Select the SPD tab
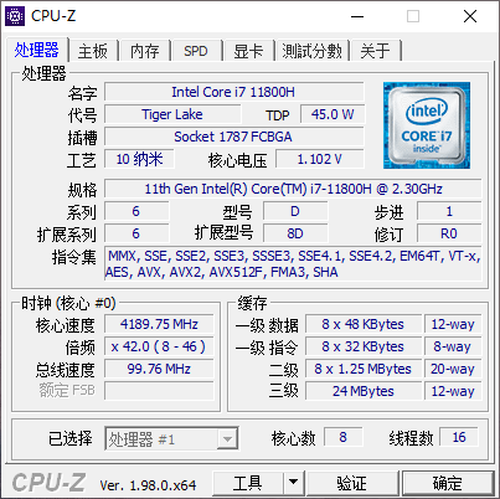The height and width of the screenshot is (499, 500). (x=196, y=51)
